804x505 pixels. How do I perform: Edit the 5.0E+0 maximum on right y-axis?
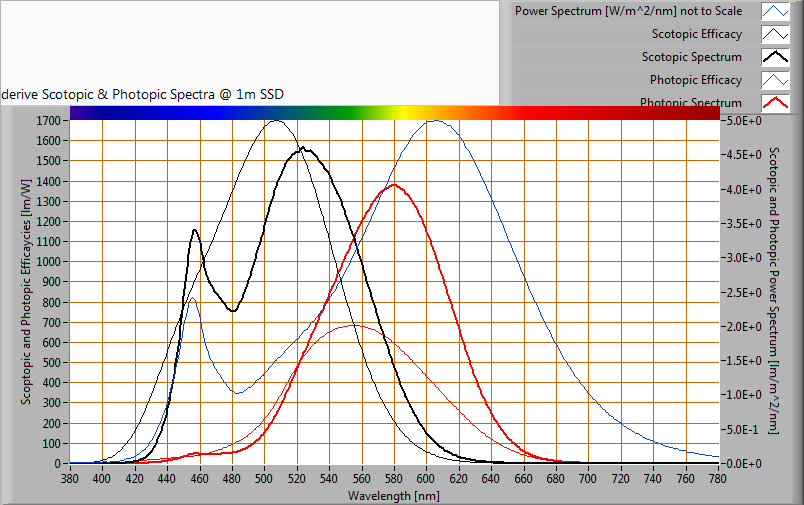[x=742, y=120]
